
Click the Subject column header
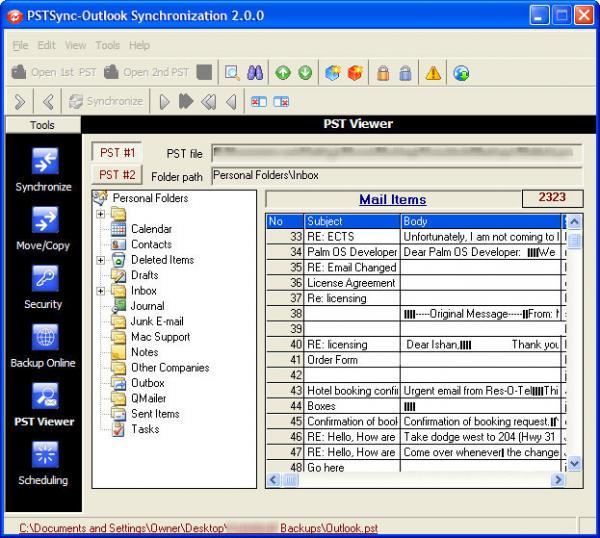(352, 221)
